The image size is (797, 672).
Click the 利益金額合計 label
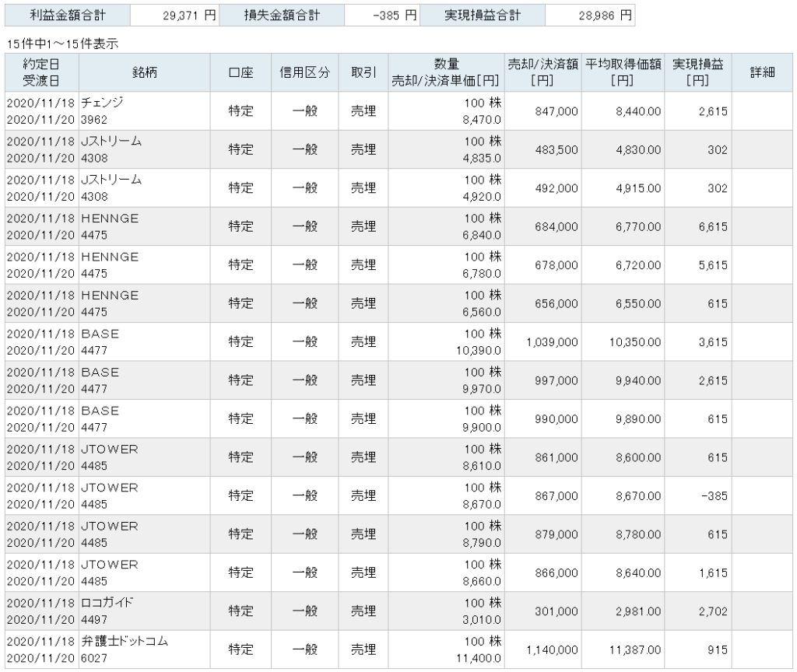click(x=68, y=16)
